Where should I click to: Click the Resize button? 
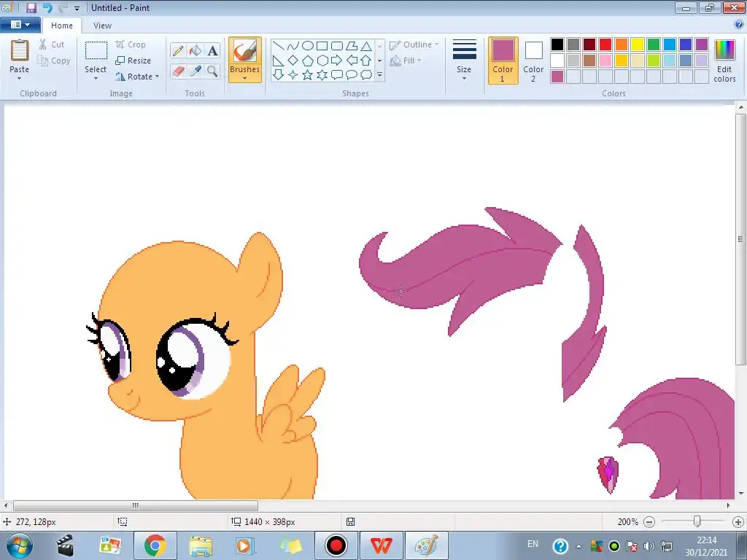(133, 61)
